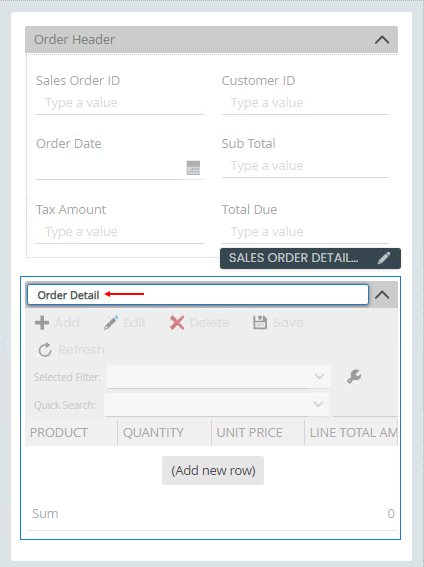Click the Edit pencil icon in grid toolbar
The height and width of the screenshot is (567, 424).
pos(111,323)
